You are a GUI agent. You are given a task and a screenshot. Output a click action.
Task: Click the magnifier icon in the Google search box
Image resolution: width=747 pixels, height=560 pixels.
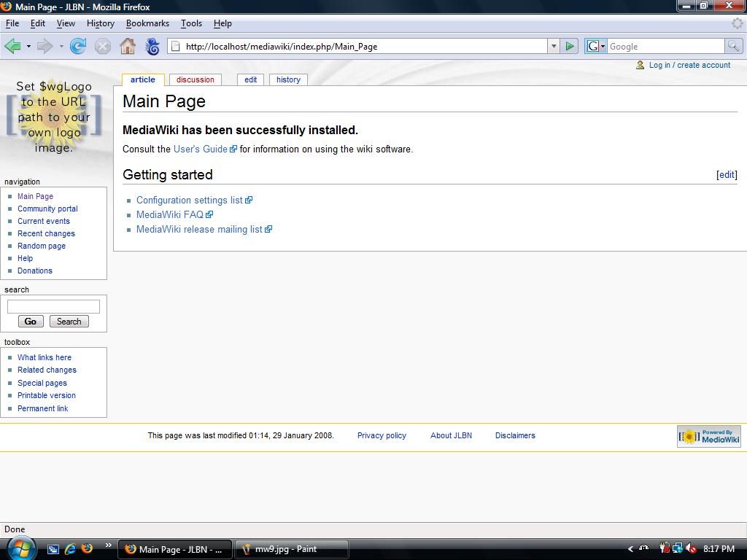pyautogui.click(x=733, y=47)
